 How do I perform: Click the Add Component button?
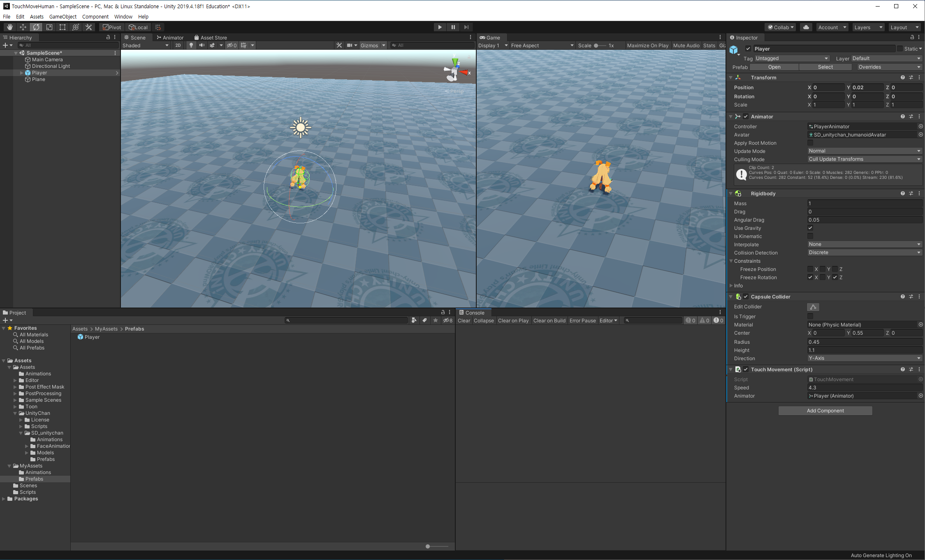(825, 411)
